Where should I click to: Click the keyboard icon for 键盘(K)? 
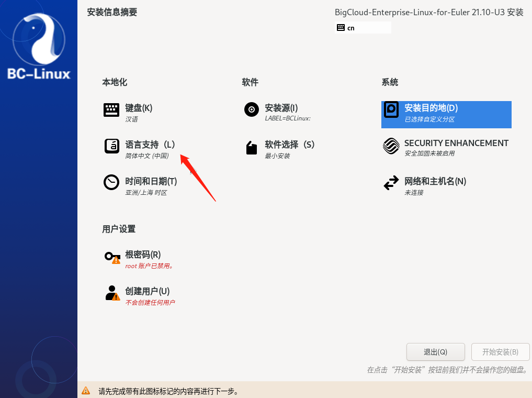pyautogui.click(x=111, y=110)
